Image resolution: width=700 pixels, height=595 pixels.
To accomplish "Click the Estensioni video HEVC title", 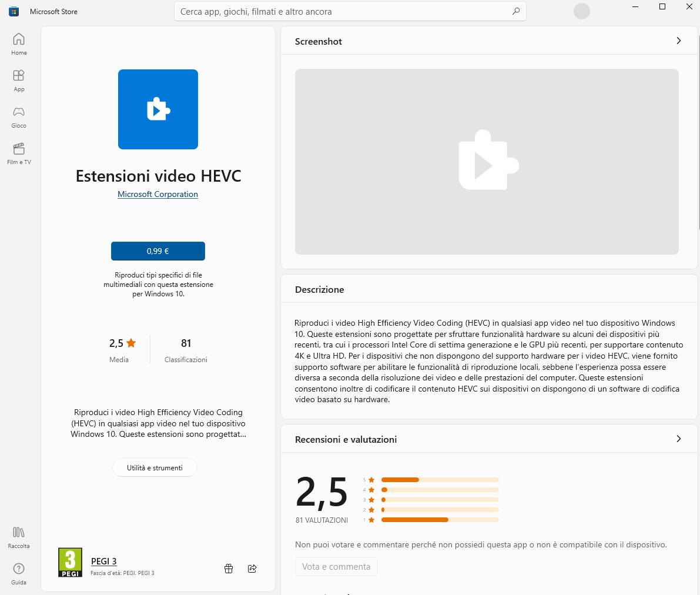I will click(x=158, y=176).
